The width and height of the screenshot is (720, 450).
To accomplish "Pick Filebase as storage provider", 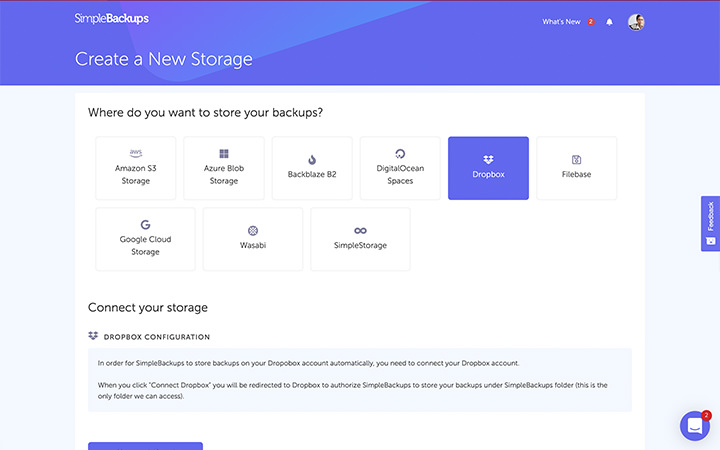I will point(576,168).
